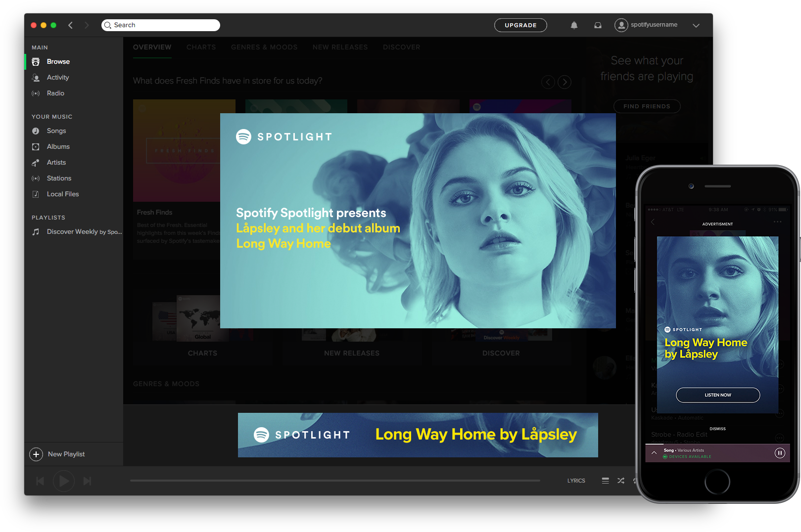Viewport: 801px width, 532px height.
Task: Click the Stations signal icon
Action: pos(36,178)
